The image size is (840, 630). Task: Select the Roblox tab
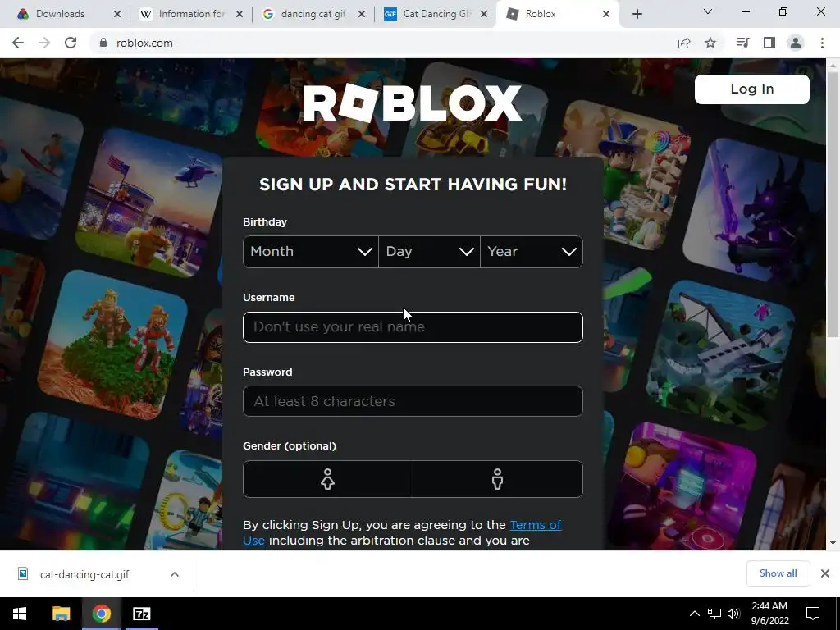pyautogui.click(x=557, y=14)
